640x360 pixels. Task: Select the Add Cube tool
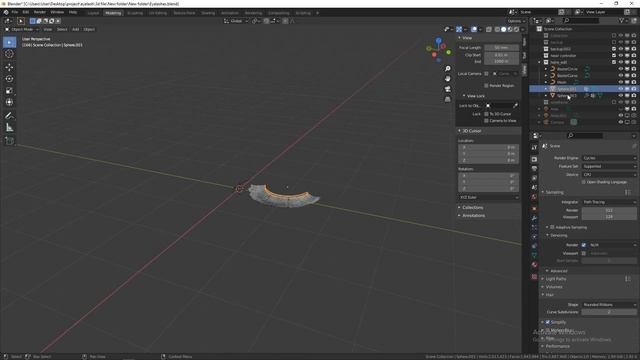pyautogui.click(x=9, y=141)
